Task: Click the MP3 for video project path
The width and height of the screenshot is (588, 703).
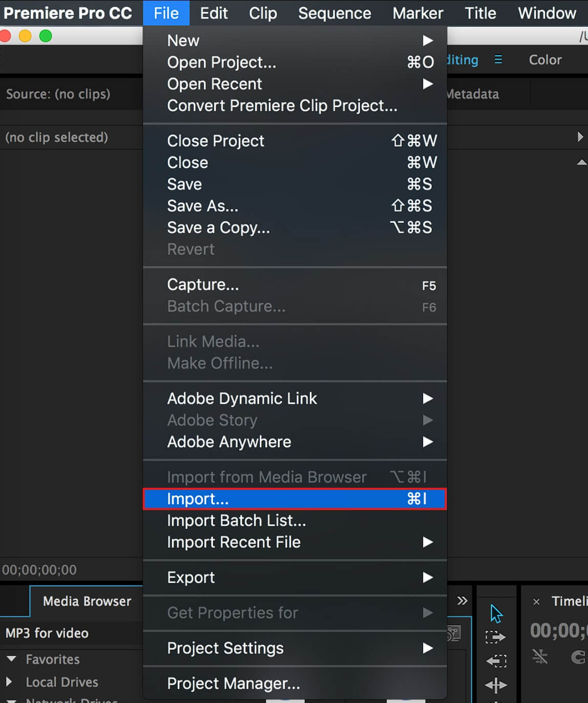Action: click(x=47, y=633)
